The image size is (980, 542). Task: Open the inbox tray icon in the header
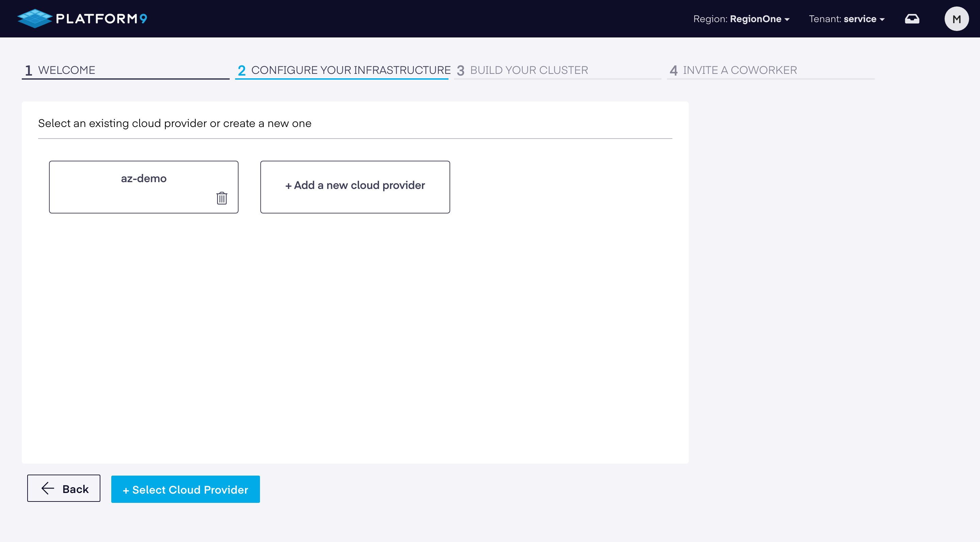point(912,19)
